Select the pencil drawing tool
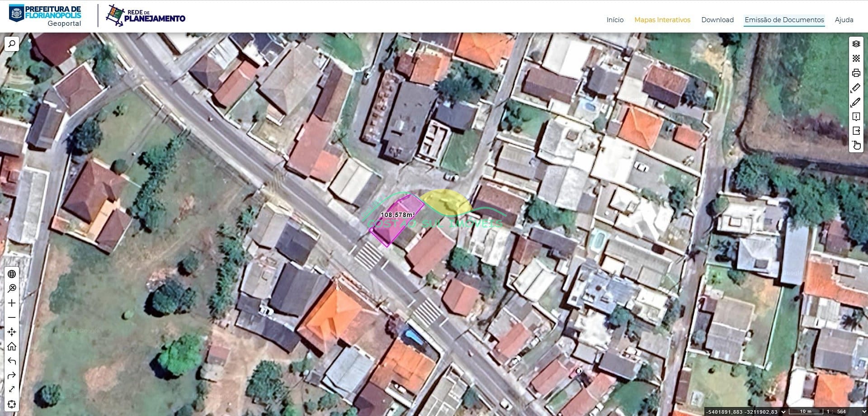The height and width of the screenshot is (416, 868). (856, 102)
